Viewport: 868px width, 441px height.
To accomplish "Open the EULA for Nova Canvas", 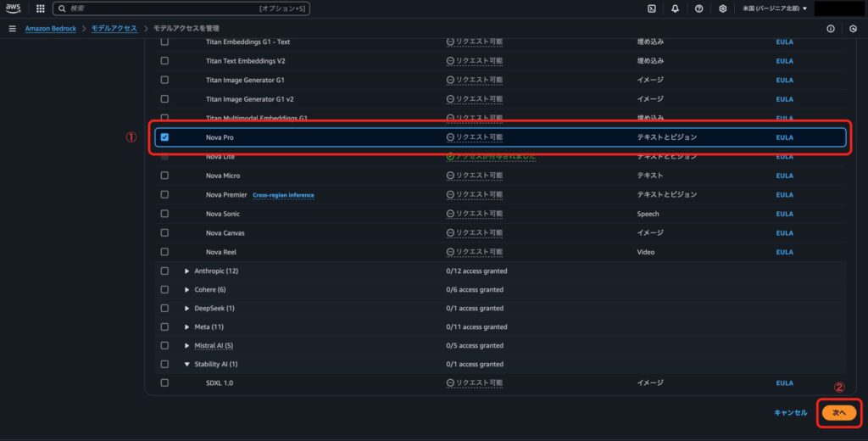I will tap(784, 233).
